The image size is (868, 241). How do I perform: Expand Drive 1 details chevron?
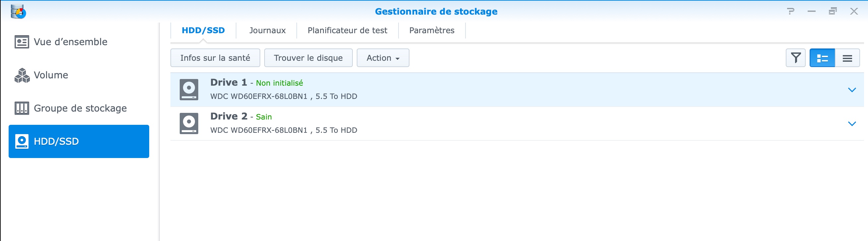tap(852, 90)
